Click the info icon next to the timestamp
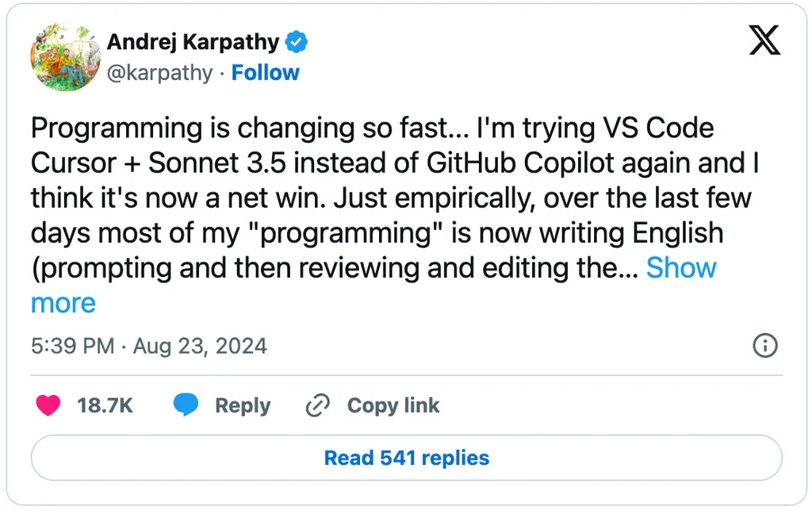 pos(764,346)
